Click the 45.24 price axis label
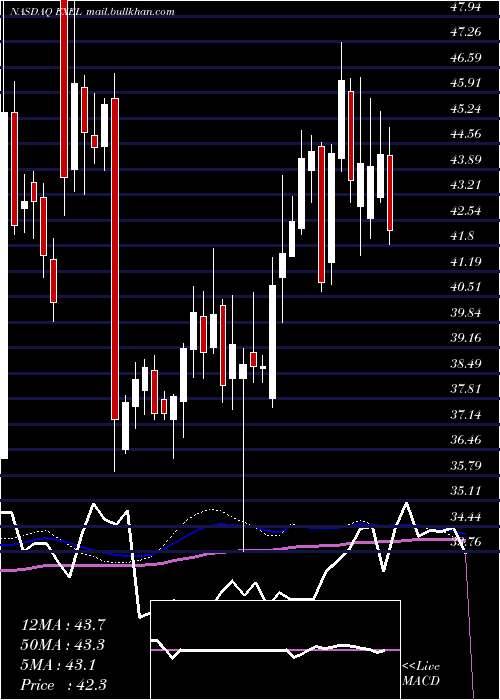The height and width of the screenshot is (700, 500). pos(466,108)
